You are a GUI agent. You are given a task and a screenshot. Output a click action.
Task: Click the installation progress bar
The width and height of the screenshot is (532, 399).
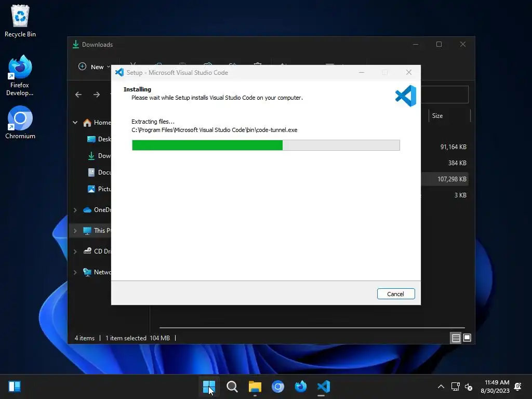coord(265,145)
